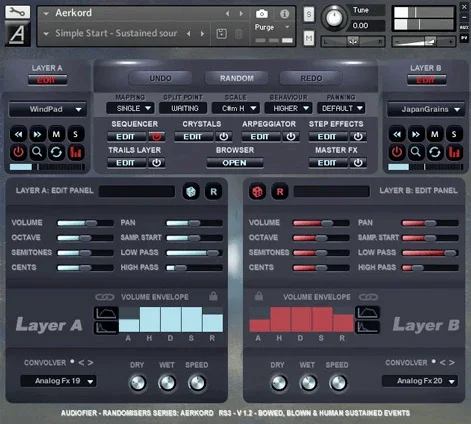Open WindPad sound dropdown
The image size is (471, 424).
pyautogui.click(x=48, y=109)
